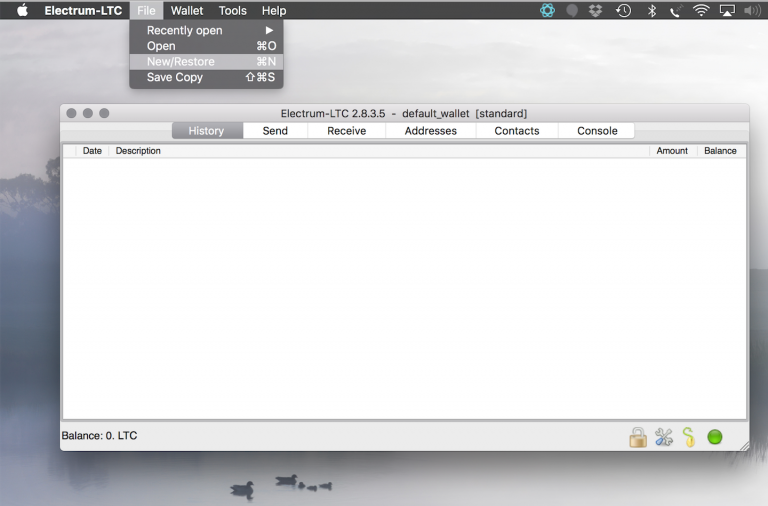Go to the Addresses tab
The width and height of the screenshot is (768, 506).
click(x=431, y=131)
